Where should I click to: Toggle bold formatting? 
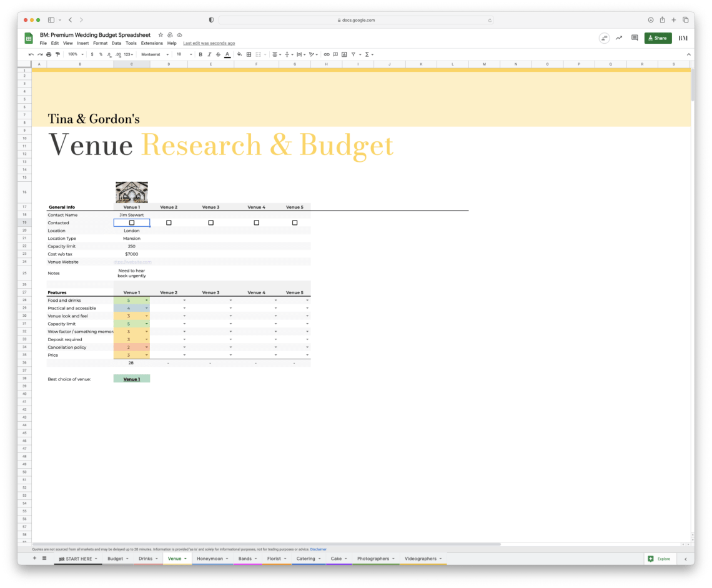[x=200, y=54]
